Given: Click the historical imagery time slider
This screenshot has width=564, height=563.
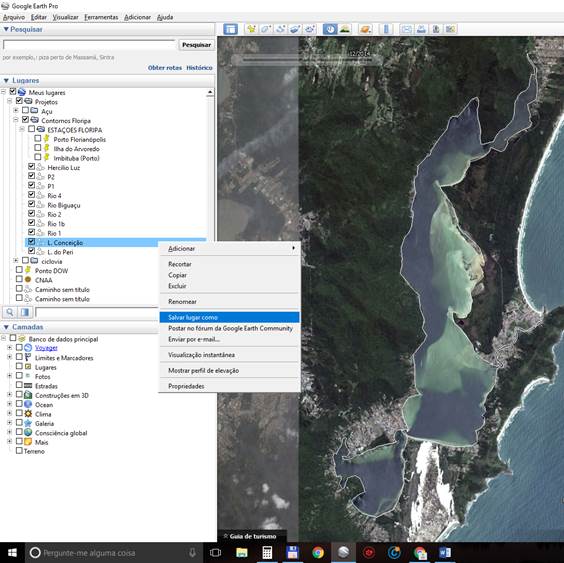Looking at the screenshot, I should point(307,59).
